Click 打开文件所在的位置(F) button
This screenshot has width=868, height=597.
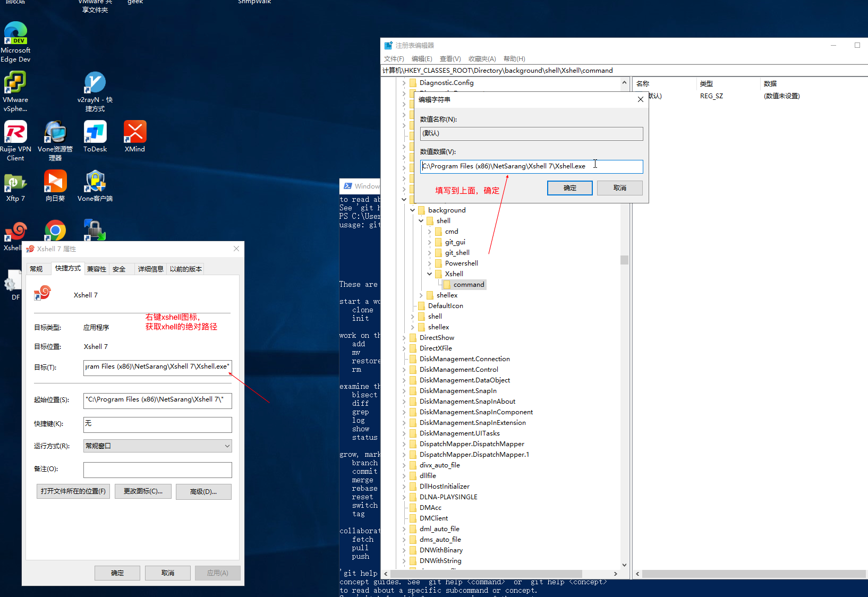[x=73, y=491]
